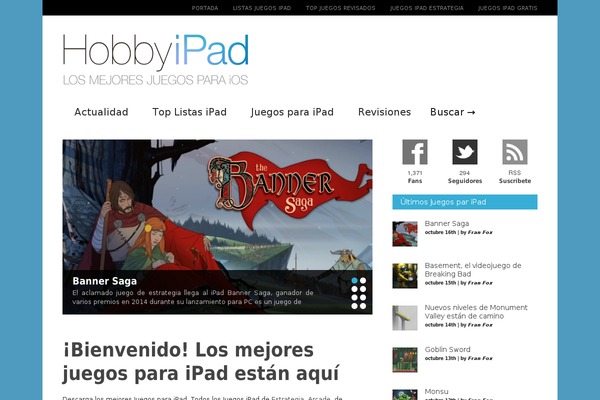Open the Monsu article link

click(436, 392)
